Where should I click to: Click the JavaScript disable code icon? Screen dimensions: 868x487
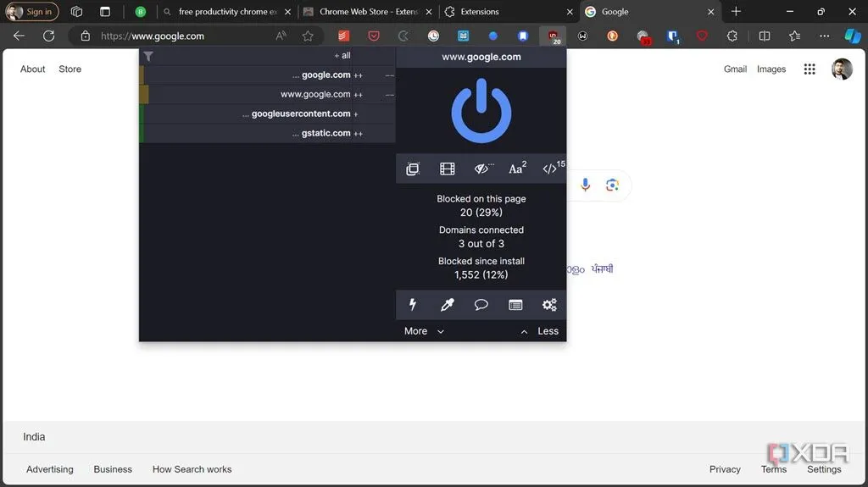550,169
